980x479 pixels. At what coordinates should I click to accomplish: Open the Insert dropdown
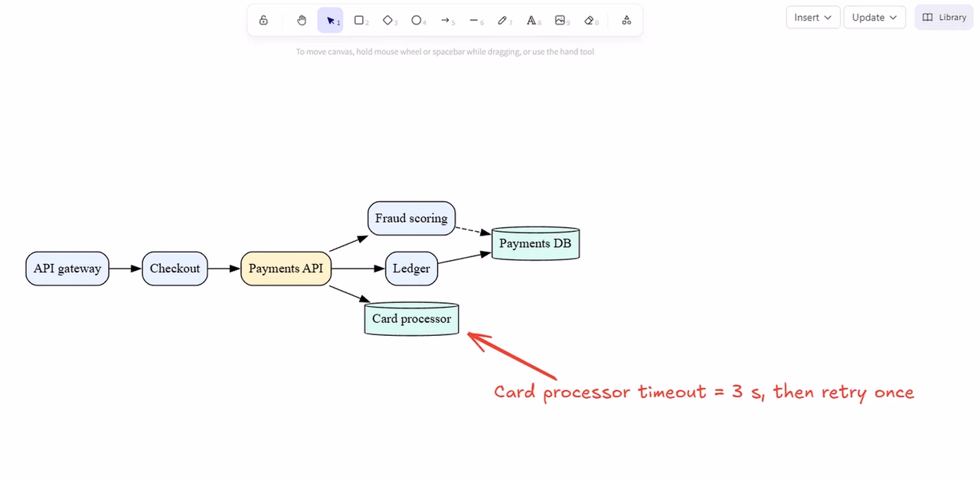coord(813,18)
